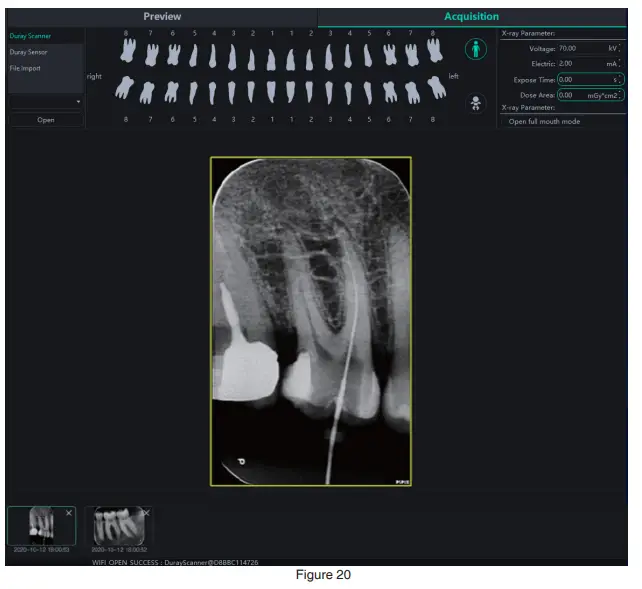Select upper left tooth 6 icon
642x589 pixels.
pos(389,54)
